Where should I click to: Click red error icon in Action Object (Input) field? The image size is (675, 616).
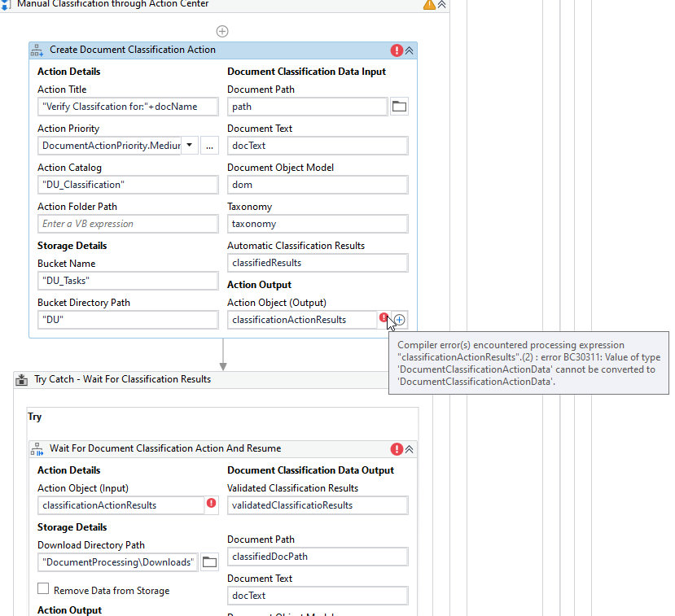211,503
